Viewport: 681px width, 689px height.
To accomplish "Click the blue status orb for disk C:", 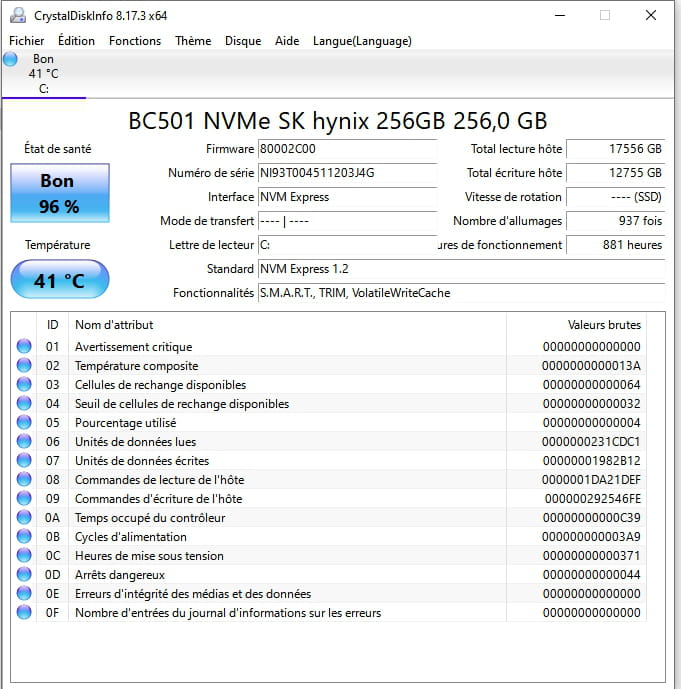I will [11, 59].
